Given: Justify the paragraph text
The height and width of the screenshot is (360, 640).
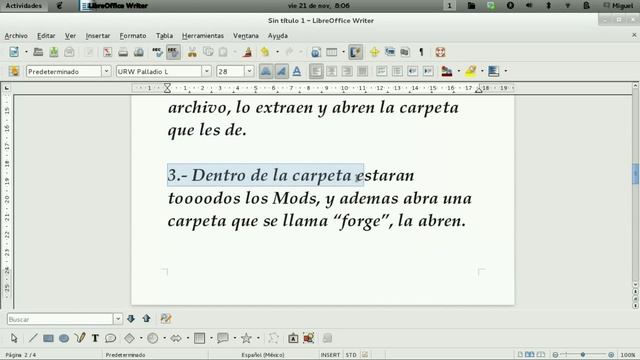Looking at the screenshot, I should tap(362, 71).
